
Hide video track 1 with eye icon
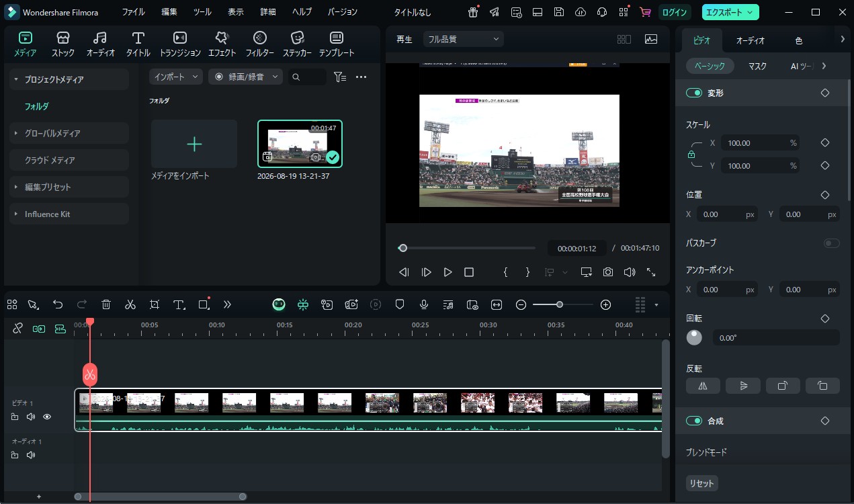click(x=47, y=417)
